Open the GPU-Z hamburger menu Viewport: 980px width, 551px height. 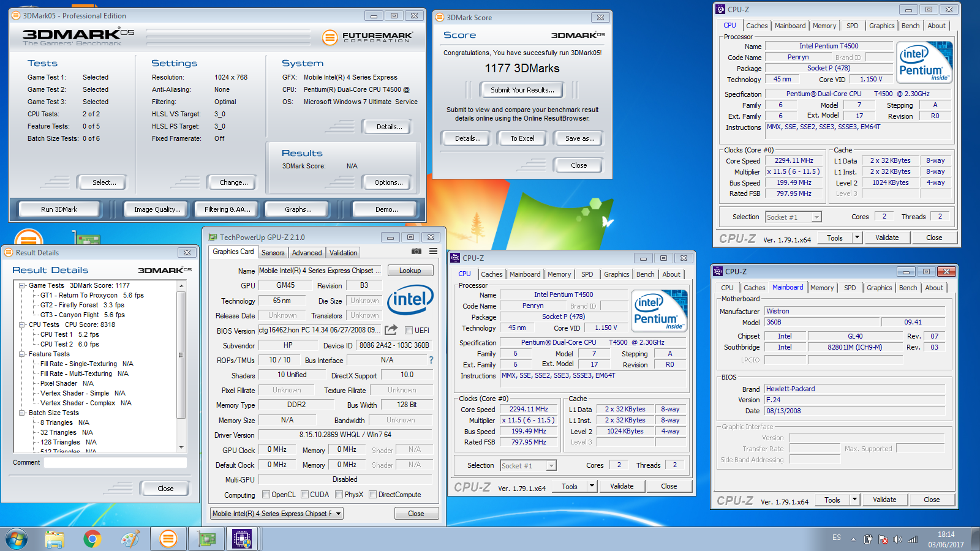coord(433,251)
